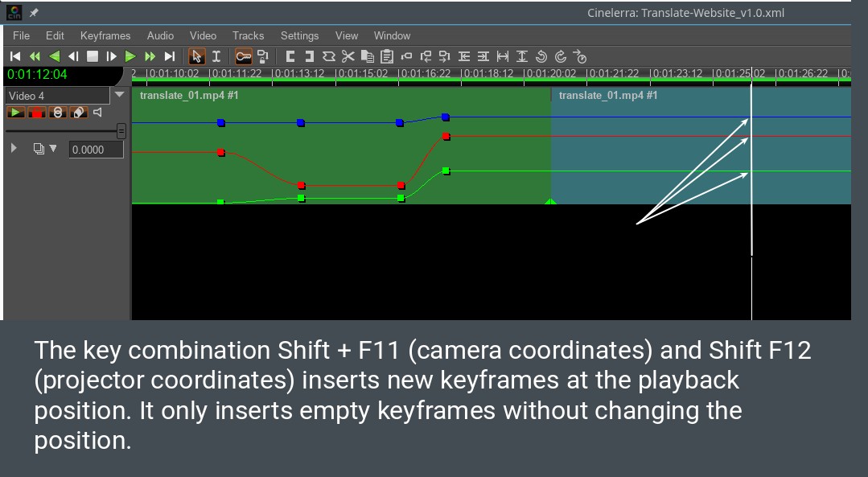Select the I-beam cut and paste tool
The image size is (868, 477).
pyautogui.click(x=216, y=56)
